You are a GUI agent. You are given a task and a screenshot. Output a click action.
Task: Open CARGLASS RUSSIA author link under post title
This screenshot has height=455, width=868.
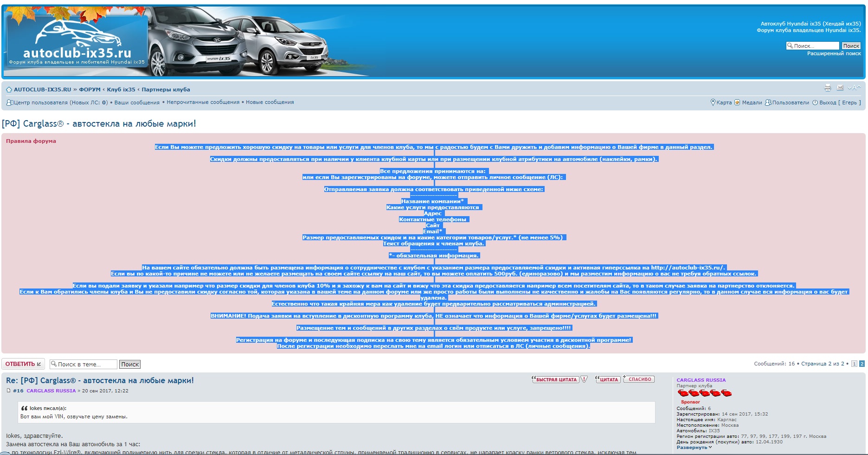coord(51,391)
